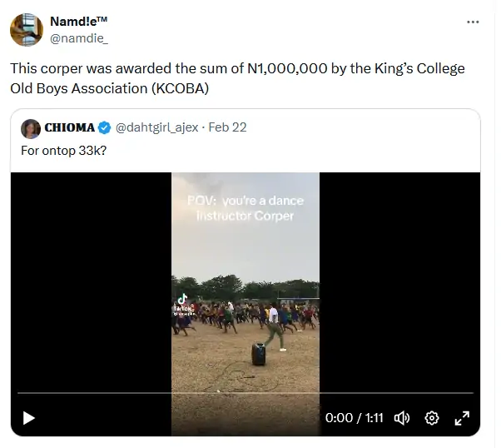Click CHIOMA's profile avatar
The height and width of the screenshot is (448, 501).
pyautogui.click(x=31, y=128)
